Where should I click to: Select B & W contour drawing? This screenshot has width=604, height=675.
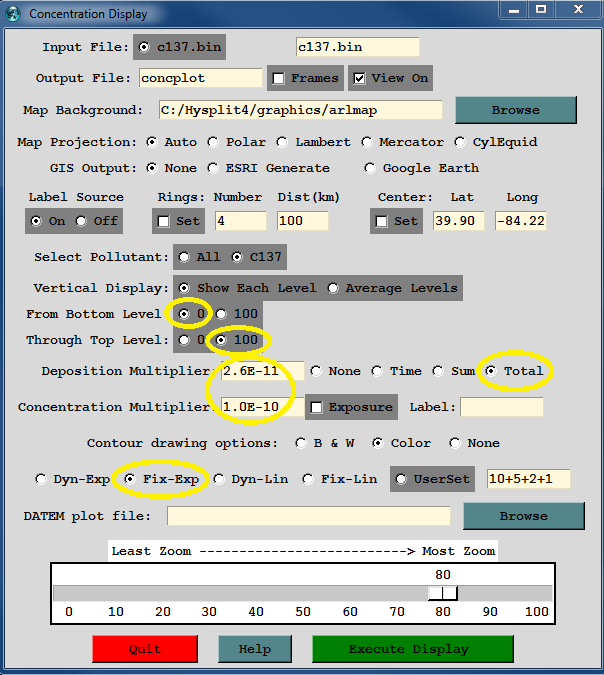coord(302,443)
